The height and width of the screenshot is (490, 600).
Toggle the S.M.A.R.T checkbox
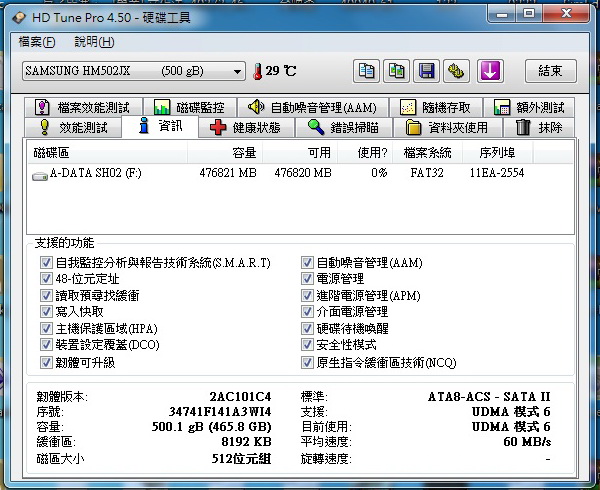coord(46,263)
